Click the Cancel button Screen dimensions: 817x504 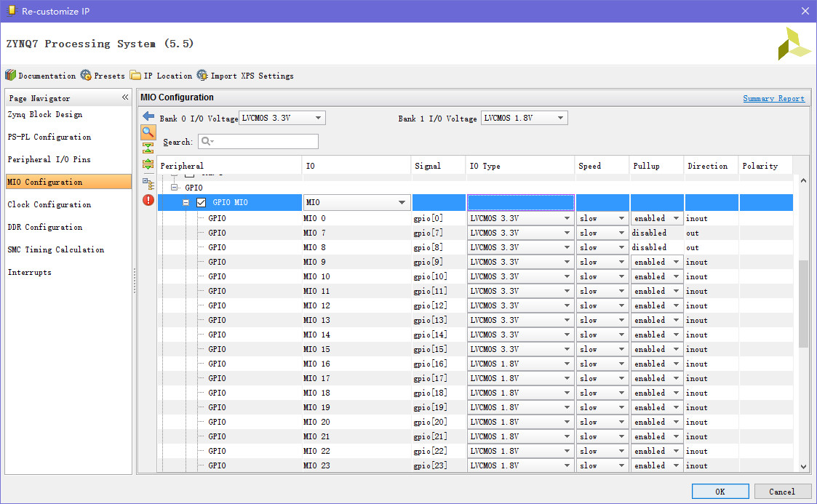782,492
